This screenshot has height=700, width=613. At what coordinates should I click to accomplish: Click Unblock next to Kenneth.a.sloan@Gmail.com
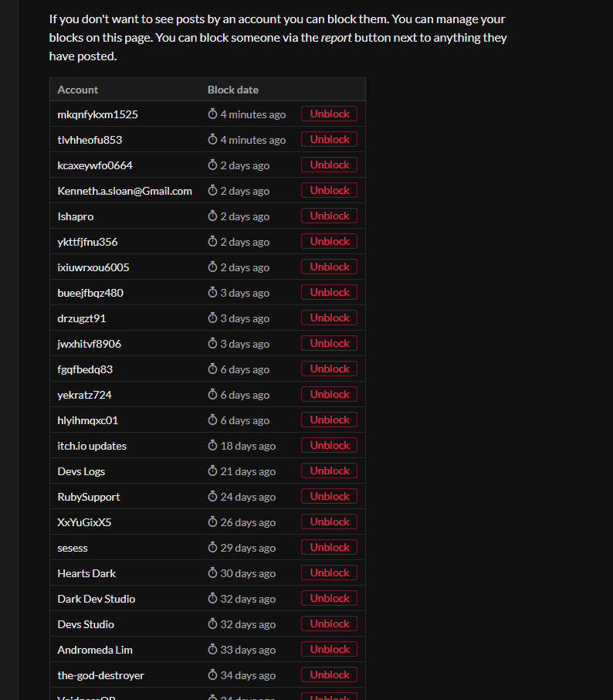pyautogui.click(x=329, y=191)
